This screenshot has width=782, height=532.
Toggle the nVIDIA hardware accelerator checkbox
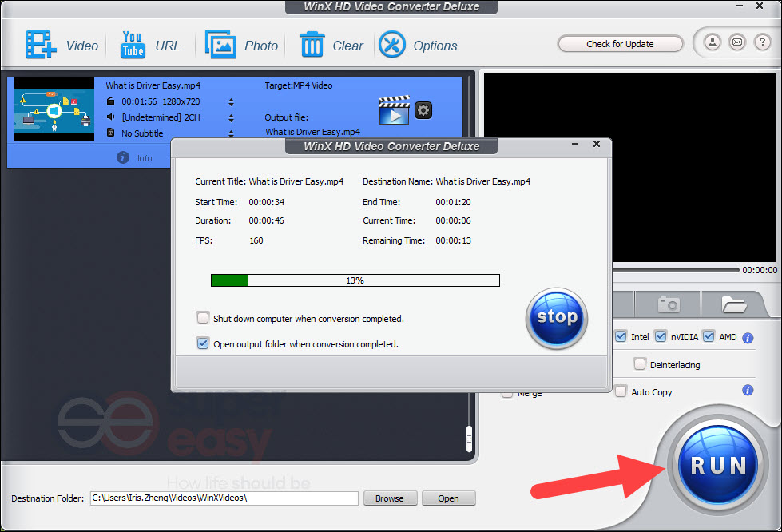tap(661, 336)
